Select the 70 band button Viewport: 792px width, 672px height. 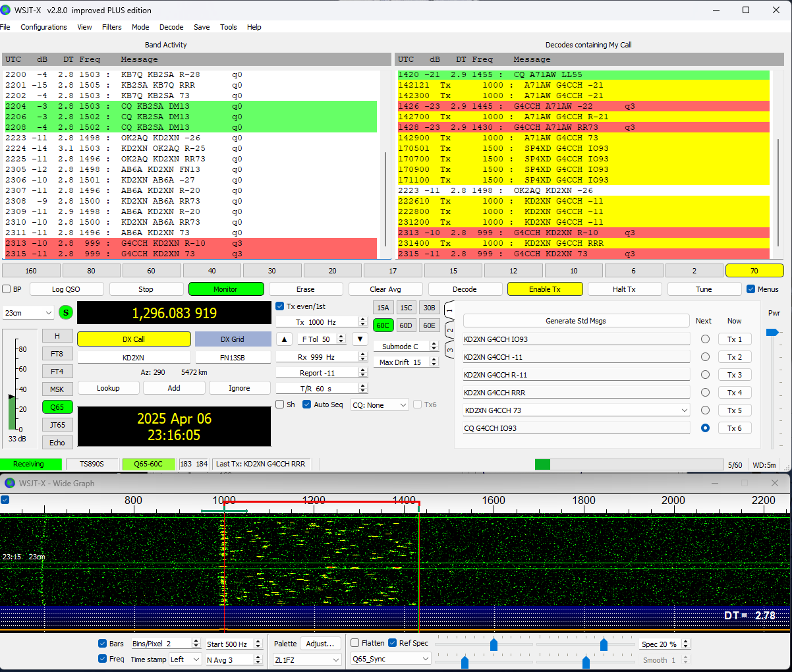754,271
